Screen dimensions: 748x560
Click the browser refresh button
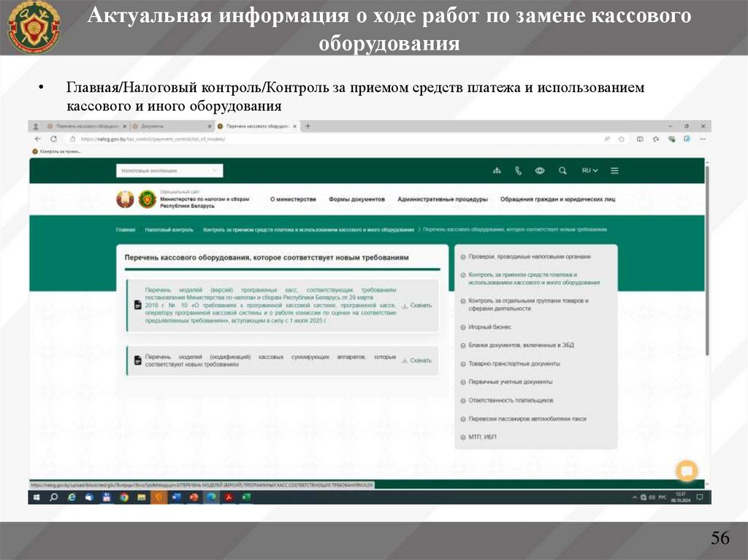pos(54,138)
